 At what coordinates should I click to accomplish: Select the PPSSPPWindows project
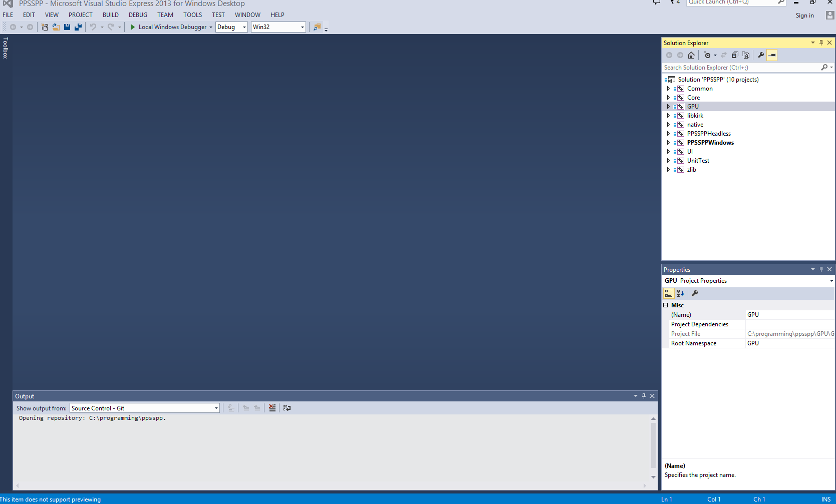coord(710,143)
